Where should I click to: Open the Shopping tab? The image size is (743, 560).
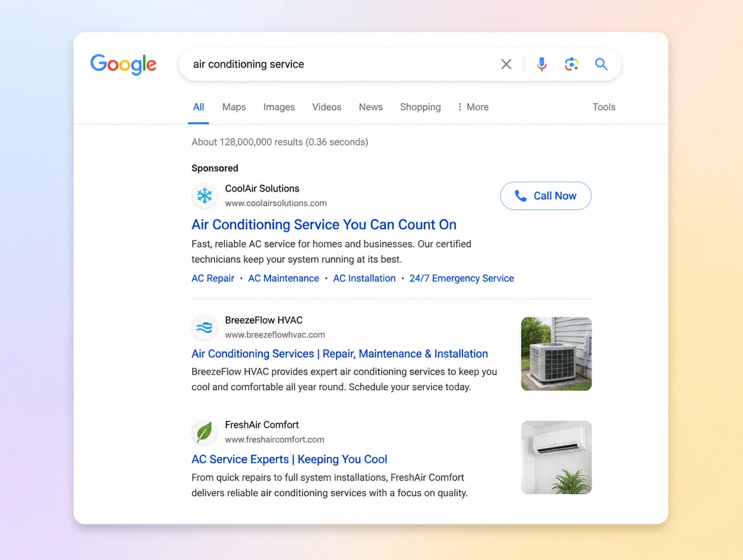pyautogui.click(x=420, y=107)
